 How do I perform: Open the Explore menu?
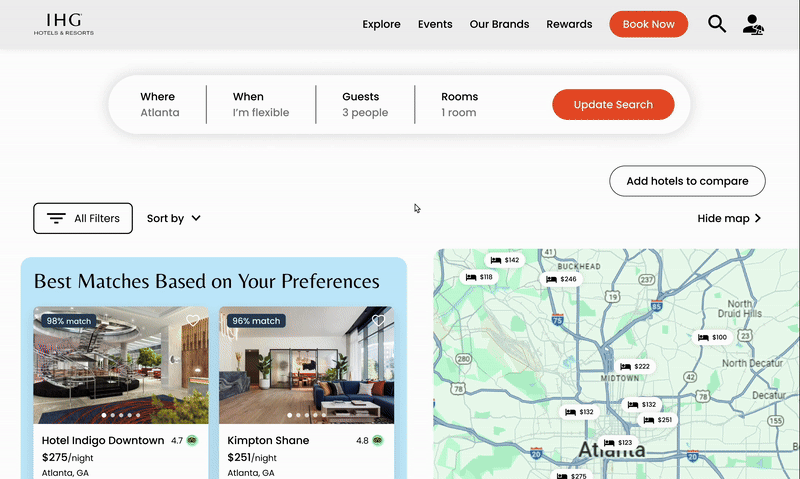381,24
